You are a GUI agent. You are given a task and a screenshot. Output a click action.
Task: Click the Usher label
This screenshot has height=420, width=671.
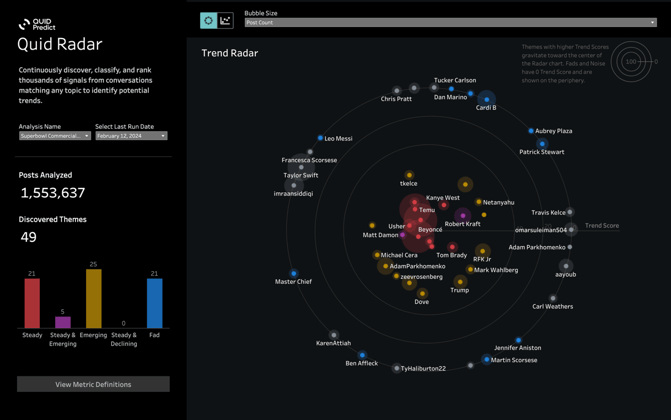click(396, 226)
